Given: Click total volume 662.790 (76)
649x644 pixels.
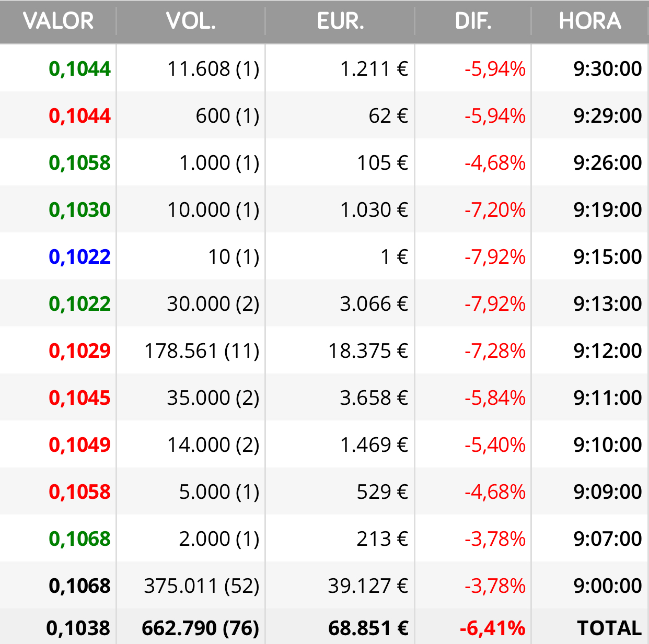Looking at the screenshot, I should [x=201, y=628].
